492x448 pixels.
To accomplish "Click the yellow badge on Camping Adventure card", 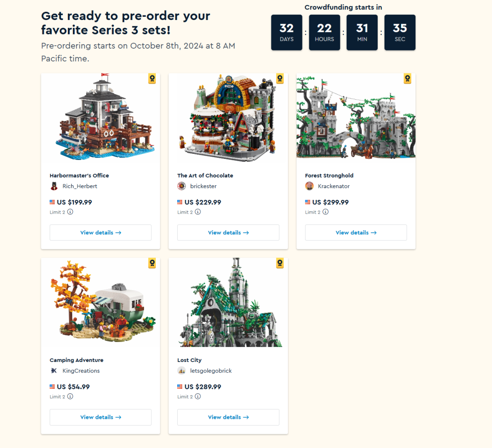I will pos(152,263).
